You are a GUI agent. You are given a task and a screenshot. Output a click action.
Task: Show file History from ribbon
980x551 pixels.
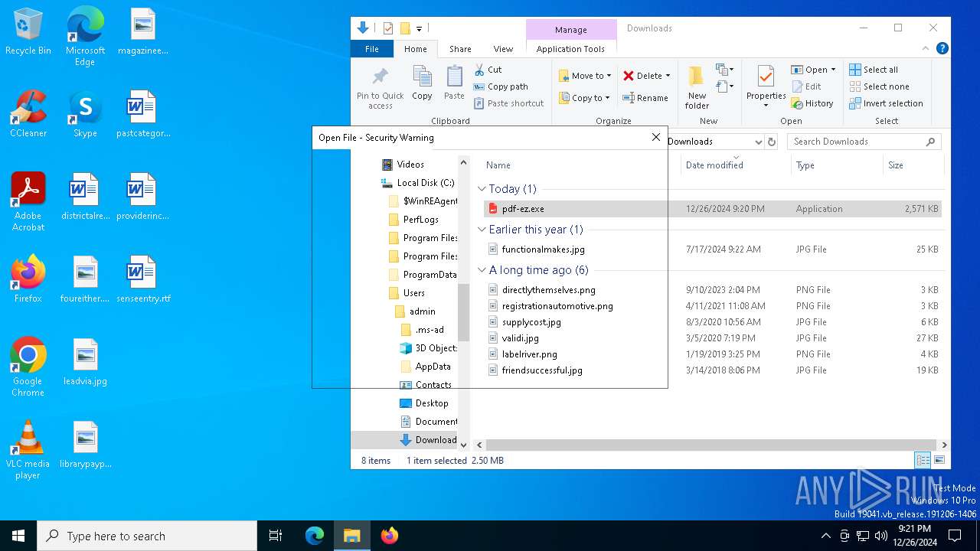coord(812,103)
